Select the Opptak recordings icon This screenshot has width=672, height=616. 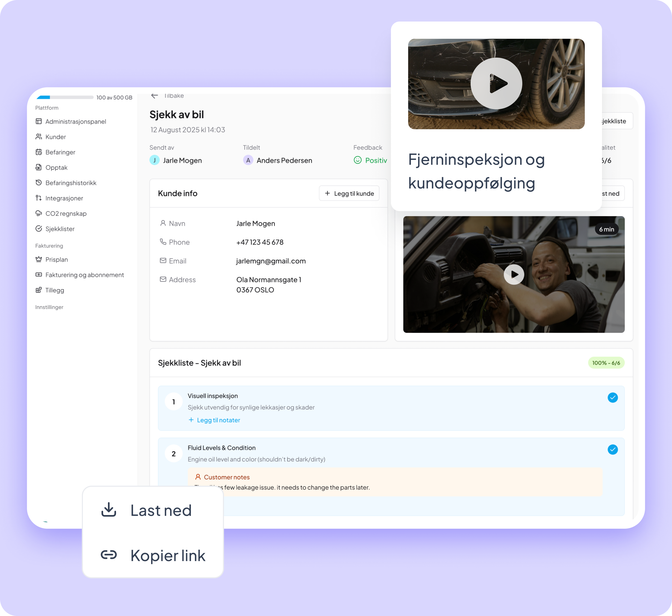[x=39, y=167]
